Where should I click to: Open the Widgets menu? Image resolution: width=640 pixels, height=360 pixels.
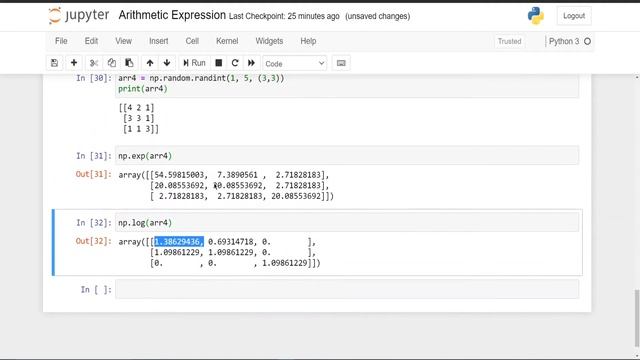pyautogui.click(x=269, y=41)
